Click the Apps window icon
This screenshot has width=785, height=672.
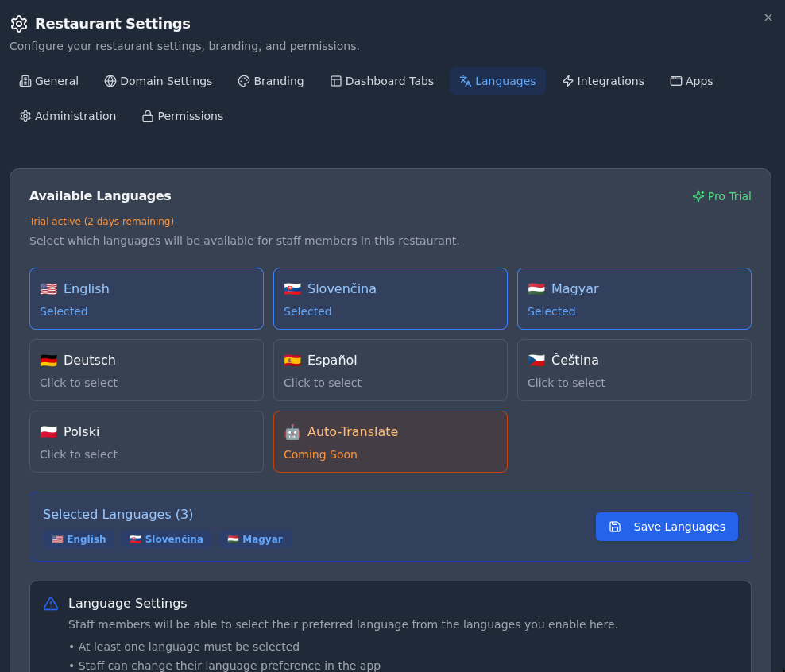point(676,81)
